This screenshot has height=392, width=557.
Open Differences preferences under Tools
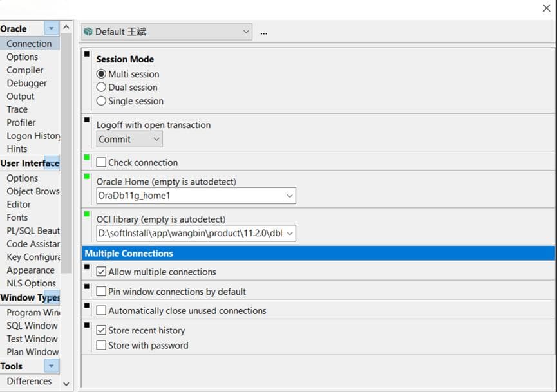point(30,381)
